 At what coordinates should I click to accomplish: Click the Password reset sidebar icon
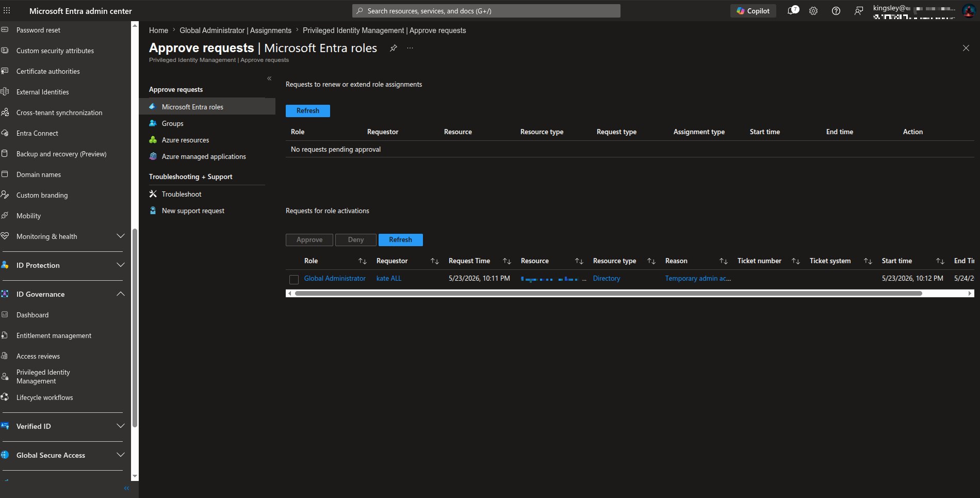(x=5, y=30)
